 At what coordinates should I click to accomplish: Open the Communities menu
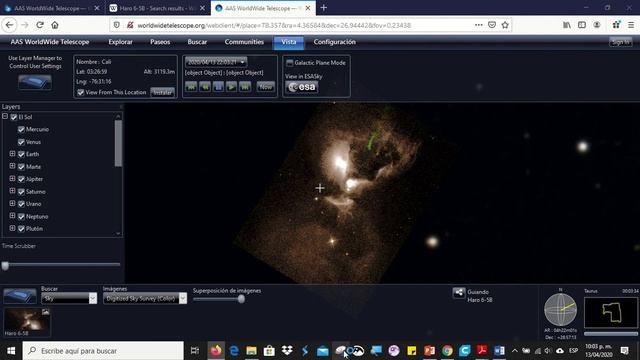coord(244,42)
